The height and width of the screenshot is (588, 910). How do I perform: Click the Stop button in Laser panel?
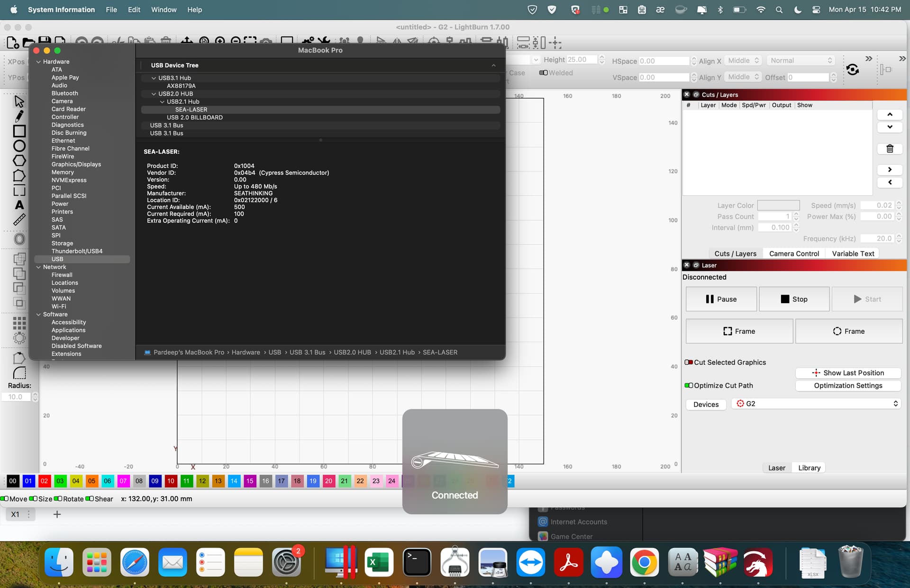[x=794, y=299]
